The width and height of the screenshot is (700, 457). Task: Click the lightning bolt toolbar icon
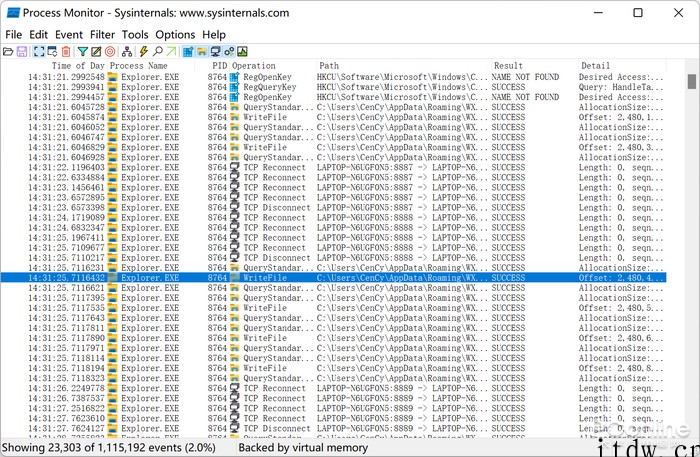pyautogui.click(x=144, y=52)
